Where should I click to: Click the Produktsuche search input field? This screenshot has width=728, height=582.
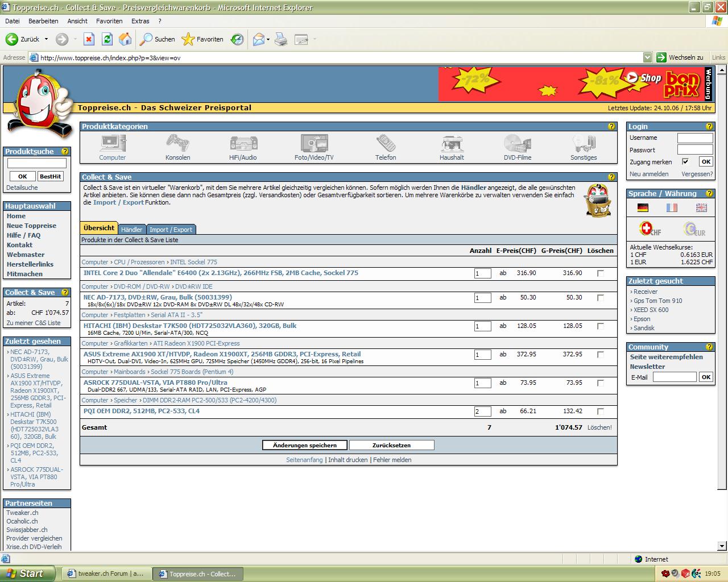(x=37, y=164)
